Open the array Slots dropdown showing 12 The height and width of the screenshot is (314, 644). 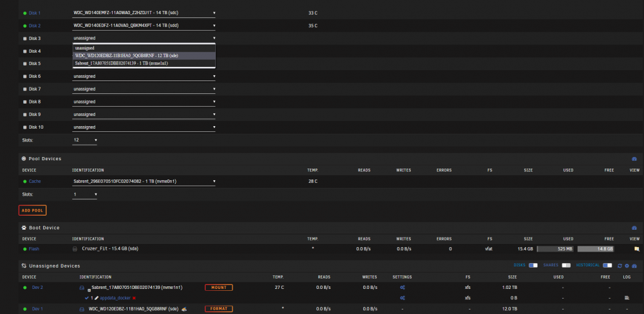(85, 140)
